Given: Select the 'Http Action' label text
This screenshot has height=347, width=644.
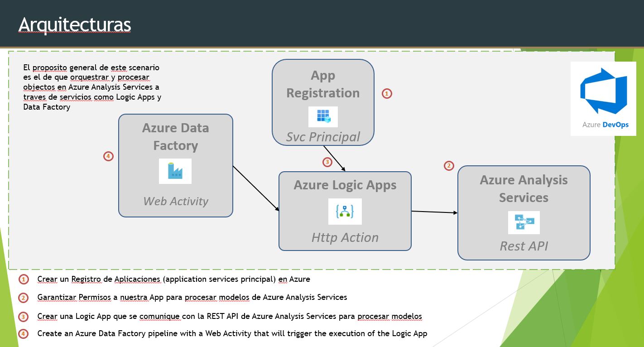Looking at the screenshot, I should tap(345, 237).
